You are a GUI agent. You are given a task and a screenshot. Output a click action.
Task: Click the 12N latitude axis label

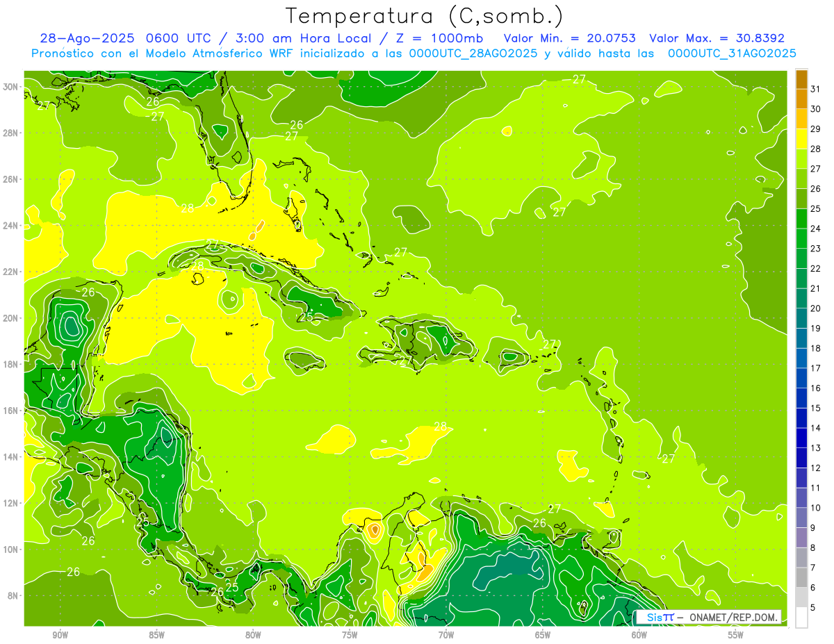click(x=12, y=503)
